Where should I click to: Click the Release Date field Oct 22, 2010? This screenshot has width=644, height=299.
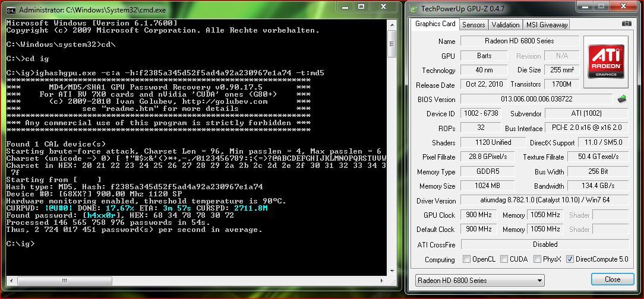tap(484, 84)
